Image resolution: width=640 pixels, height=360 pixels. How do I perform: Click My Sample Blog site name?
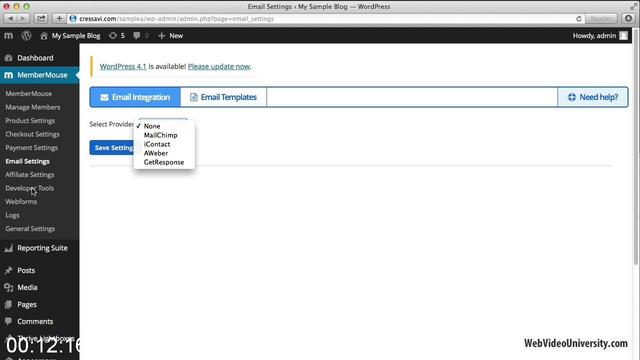click(x=76, y=36)
